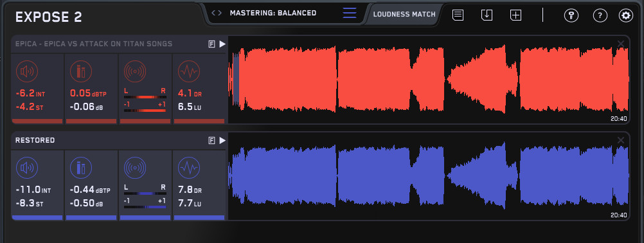The image size is (644, 243).
Task: Click the dynamic range waveform icon on the Epica track
Action: pyautogui.click(x=189, y=71)
